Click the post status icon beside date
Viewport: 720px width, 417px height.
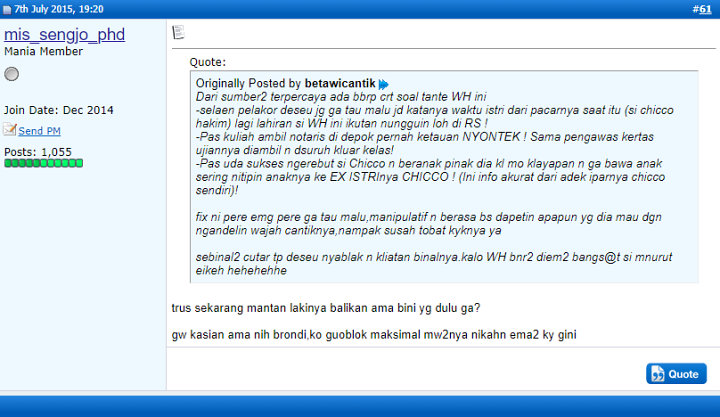click(7, 10)
